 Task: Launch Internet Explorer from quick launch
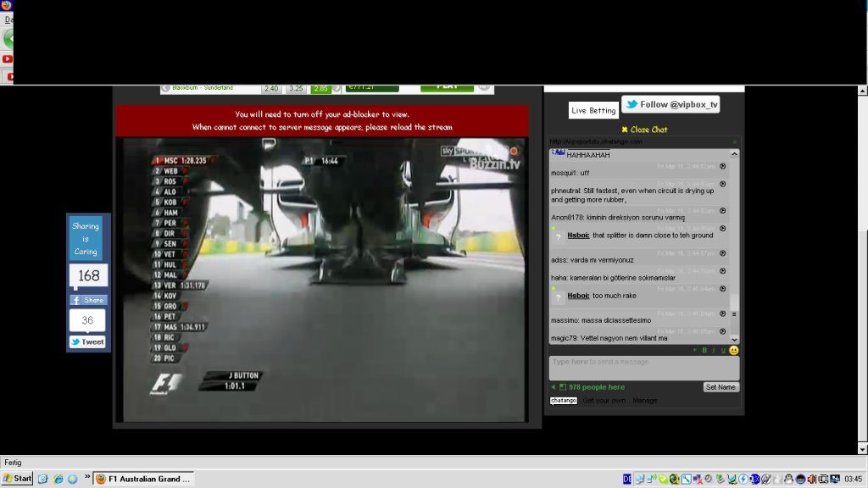click(x=58, y=479)
